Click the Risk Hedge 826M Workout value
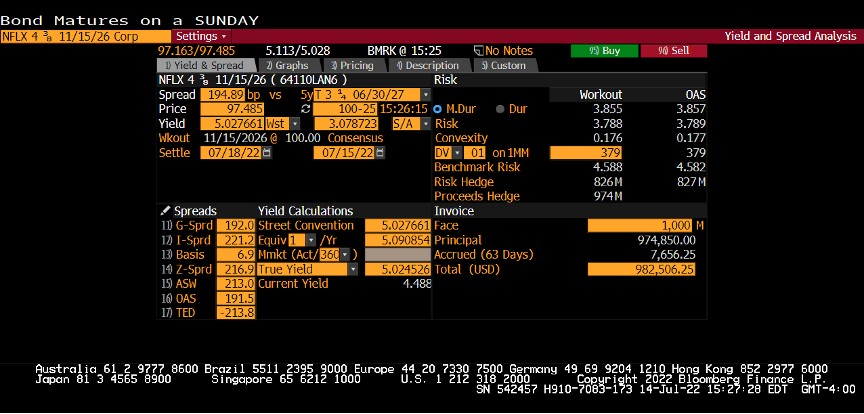The width and height of the screenshot is (864, 414). tap(608, 182)
